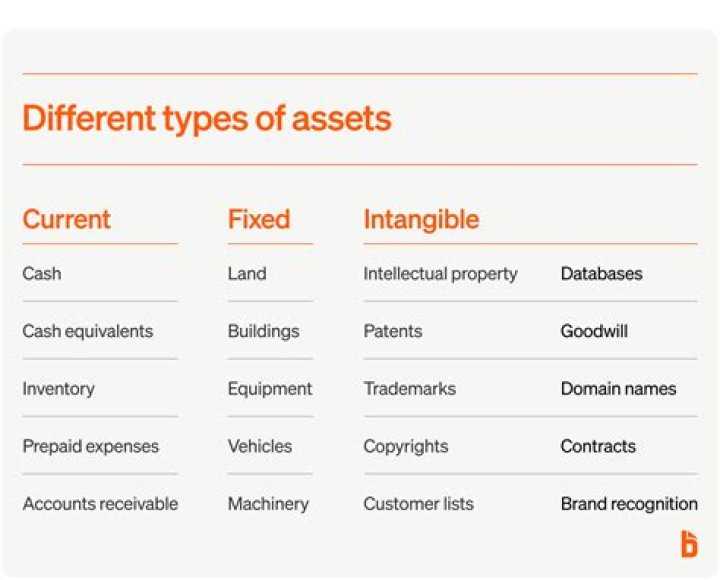The width and height of the screenshot is (720, 580).
Task: Click the orange b logo icon
Action: coord(688,544)
